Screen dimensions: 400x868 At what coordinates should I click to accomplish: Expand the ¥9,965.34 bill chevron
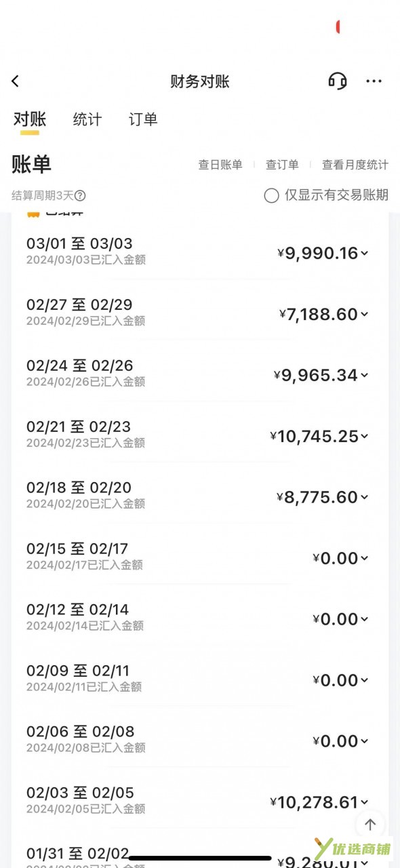[x=365, y=376]
